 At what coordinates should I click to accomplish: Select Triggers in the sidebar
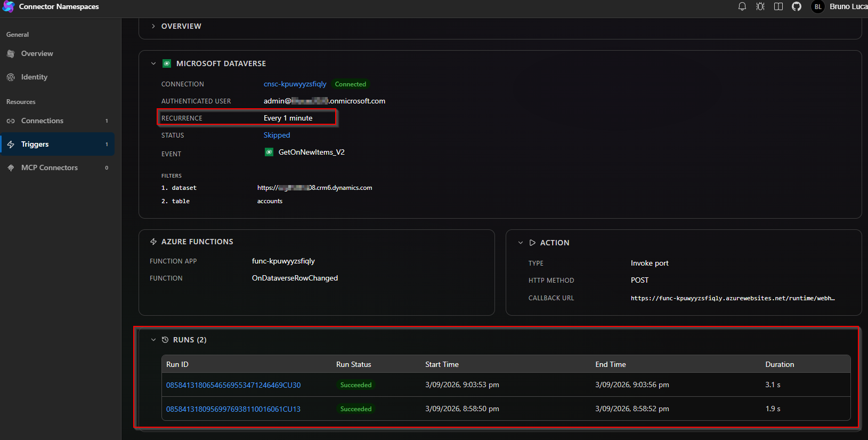point(58,145)
